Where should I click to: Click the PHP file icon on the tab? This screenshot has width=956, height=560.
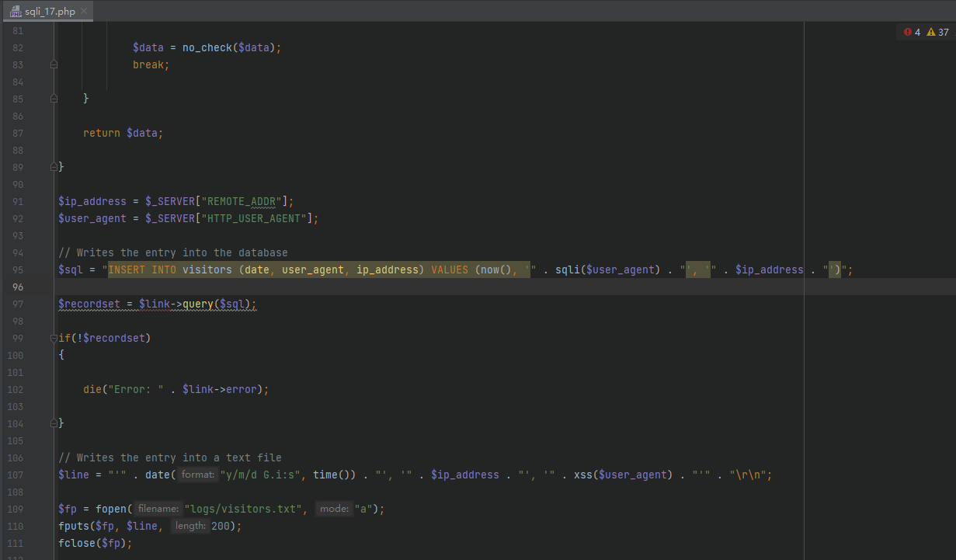[16, 12]
